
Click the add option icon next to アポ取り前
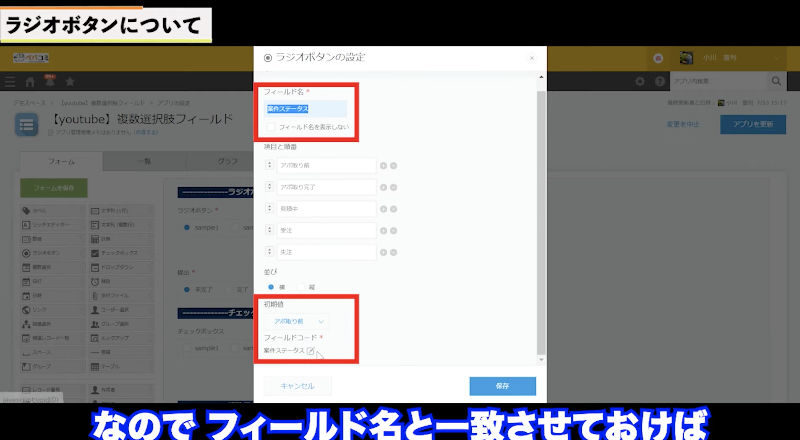click(382, 165)
